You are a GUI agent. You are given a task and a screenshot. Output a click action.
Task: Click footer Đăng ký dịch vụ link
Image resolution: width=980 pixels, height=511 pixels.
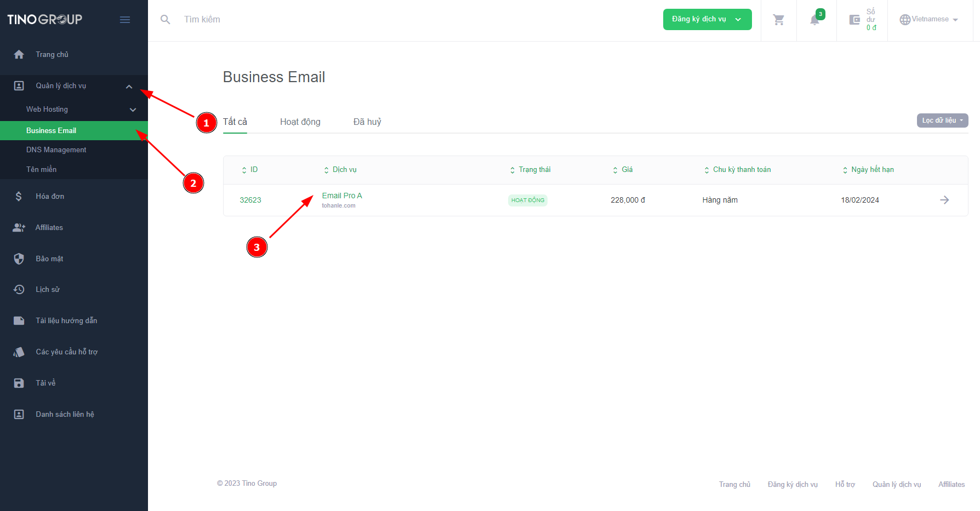click(793, 485)
